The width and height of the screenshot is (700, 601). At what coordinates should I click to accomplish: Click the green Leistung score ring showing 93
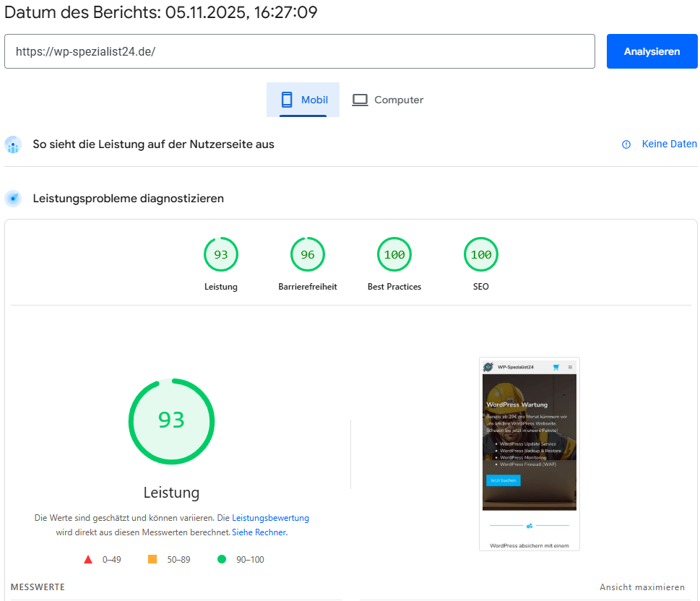(171, 421)
